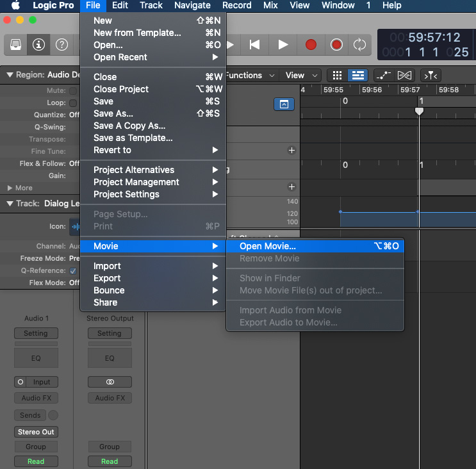
Task: Click the Sends button on Audio 1
Action: click(30, 415)
